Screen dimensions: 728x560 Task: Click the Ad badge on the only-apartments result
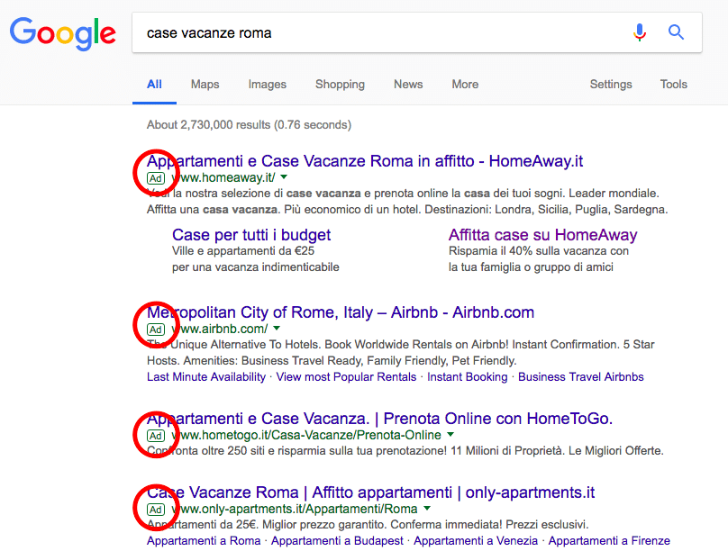(x=156, y=510)
